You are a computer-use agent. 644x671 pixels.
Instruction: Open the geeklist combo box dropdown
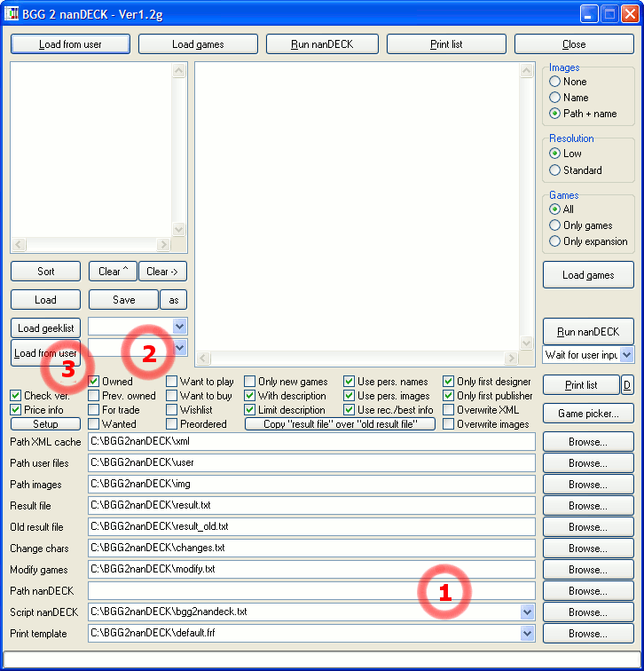pyautogui.click(x=179, y=327)
